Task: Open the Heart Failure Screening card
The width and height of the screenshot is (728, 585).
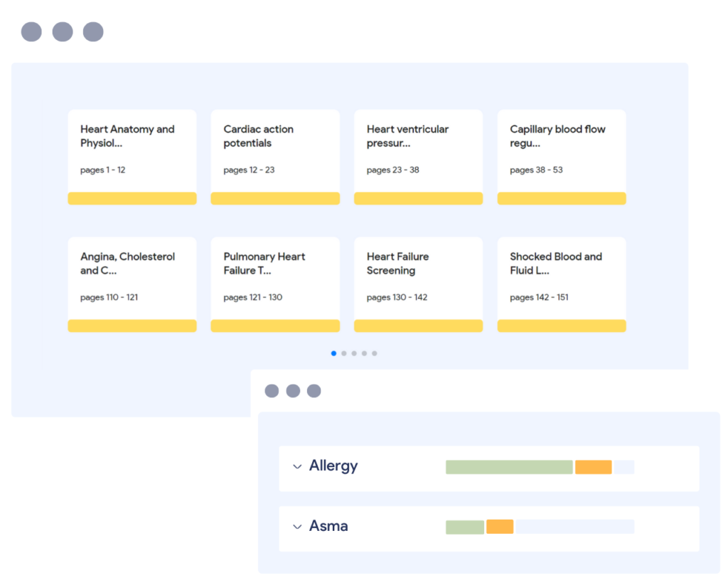Action: [418, 277]
